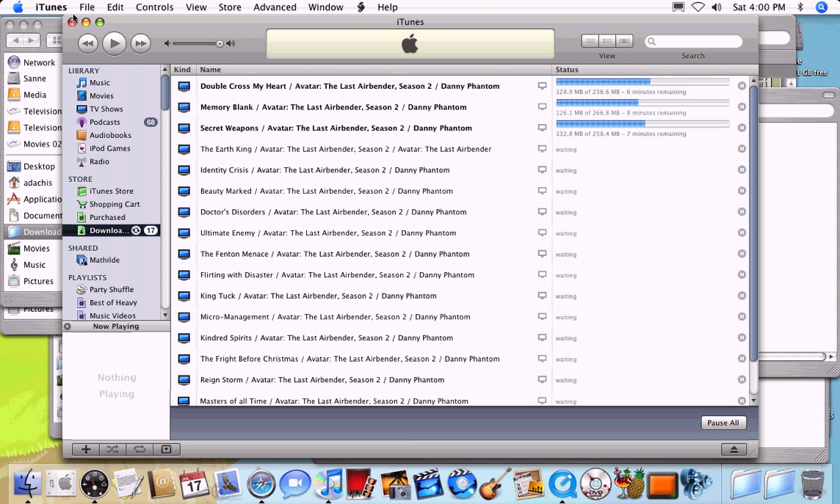Image resolution: width=840 pixels, height=504 pixels.
Task: Open the View menu
Action: (196, 7)
